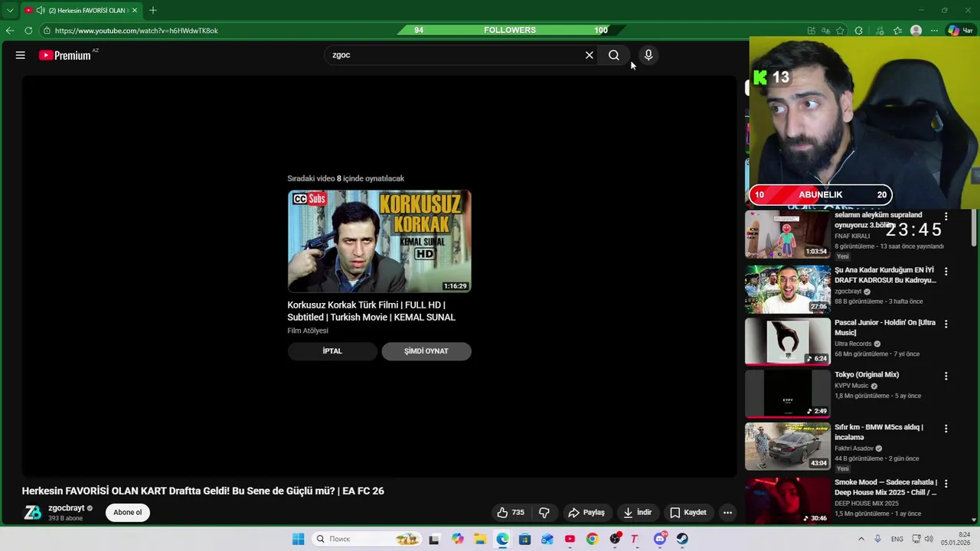Play next video with ŞİMDİ OYNAT
Image resolution: width=980 pixels, height=551 pixels.
426,351
